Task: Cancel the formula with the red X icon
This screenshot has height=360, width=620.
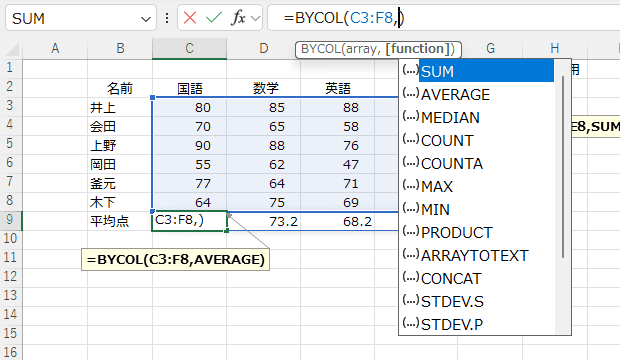Action: pyautogui.click(x=190, y=18)
